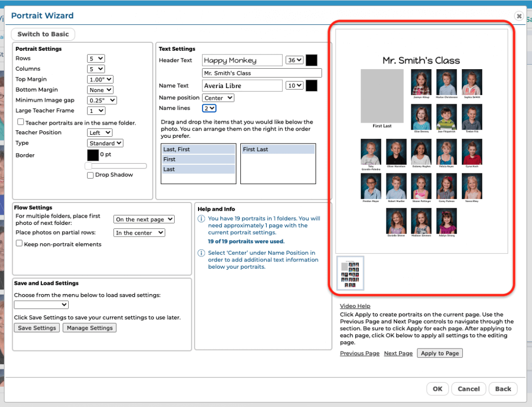Open the header text color swatch
The image size is (532, 407).
click(x=311, y=60)
